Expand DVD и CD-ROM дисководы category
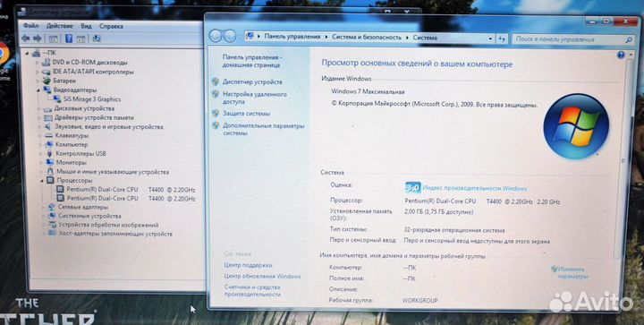Viewport: 644px width, 325px height. pyautogui.click(x=38, y=63)
